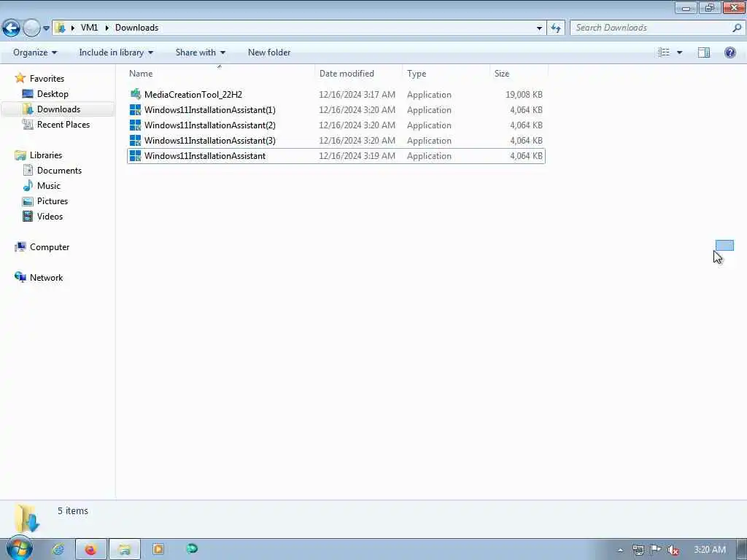Show hidden system tray icons
Screen dimensions: 747x560
(620, 551)
